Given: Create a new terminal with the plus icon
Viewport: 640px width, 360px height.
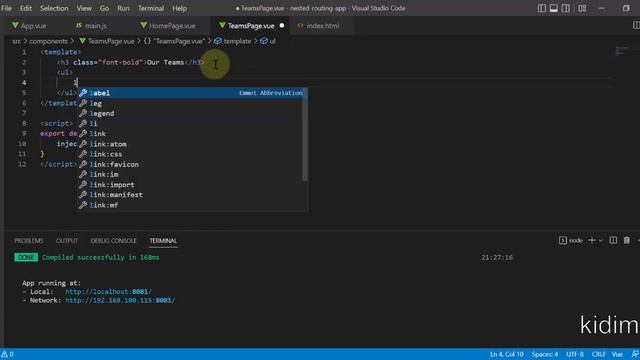Looking at the screenshot, I should (x=592, y=240).
